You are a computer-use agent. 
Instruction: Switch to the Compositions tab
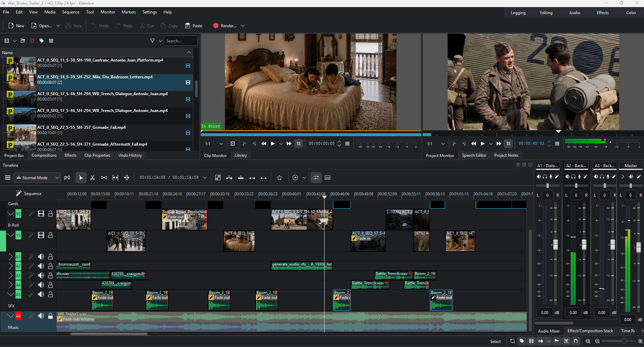(x=44, y=155)
